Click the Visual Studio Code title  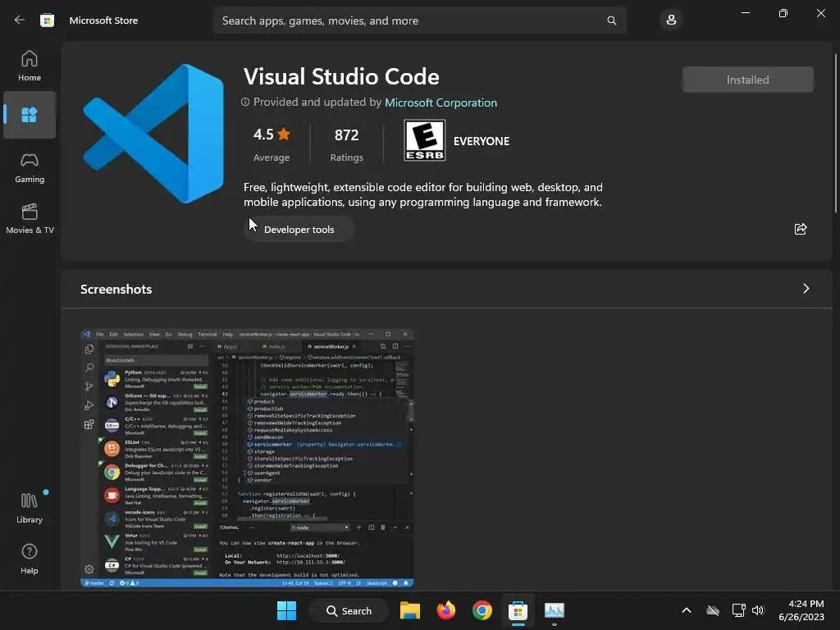[x=341, y=76]
